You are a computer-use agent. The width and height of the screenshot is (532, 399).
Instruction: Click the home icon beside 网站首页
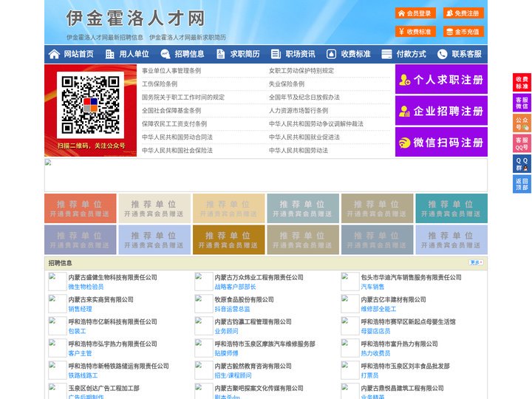click(x=54, y=54)
